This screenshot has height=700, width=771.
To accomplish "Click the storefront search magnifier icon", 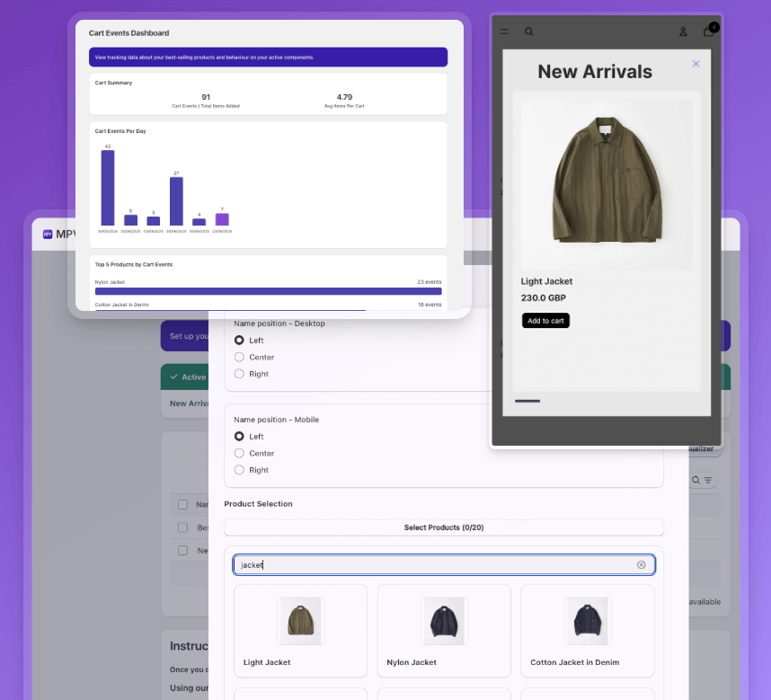I will pyautogui.click(x=529, y=31).
